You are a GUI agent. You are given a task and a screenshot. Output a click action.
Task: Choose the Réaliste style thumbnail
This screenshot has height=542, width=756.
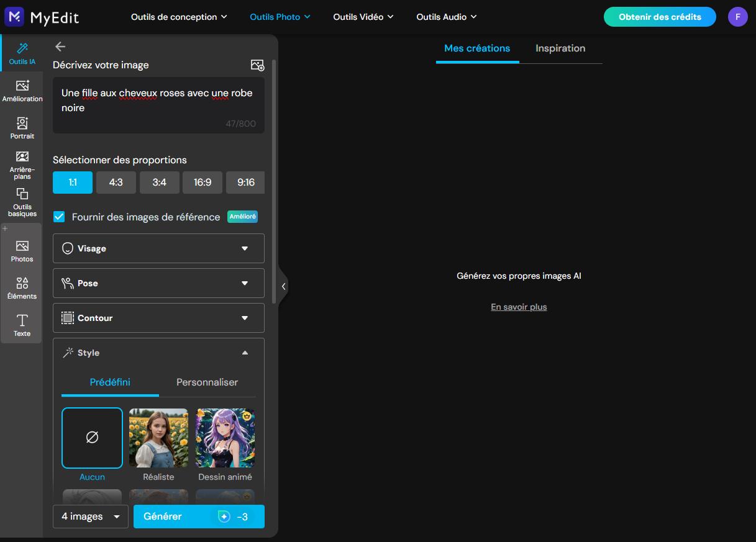click(x=158, y=438)
